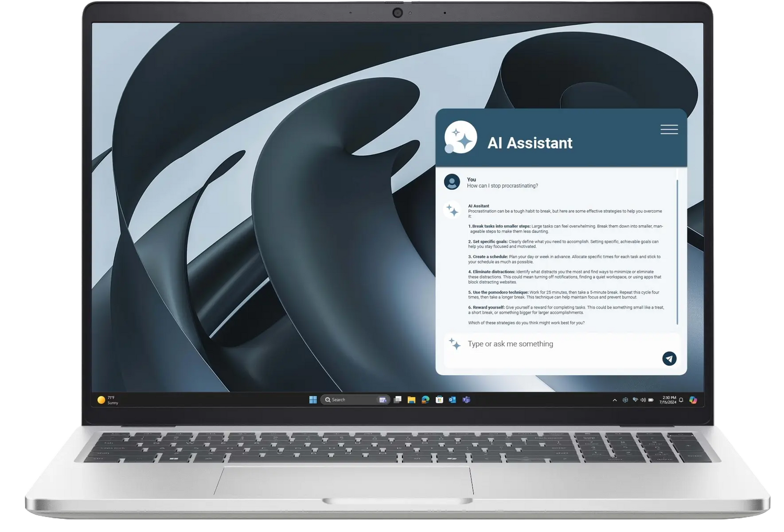Open the AI Assistant hamburger menu

(x=669, y=130)
